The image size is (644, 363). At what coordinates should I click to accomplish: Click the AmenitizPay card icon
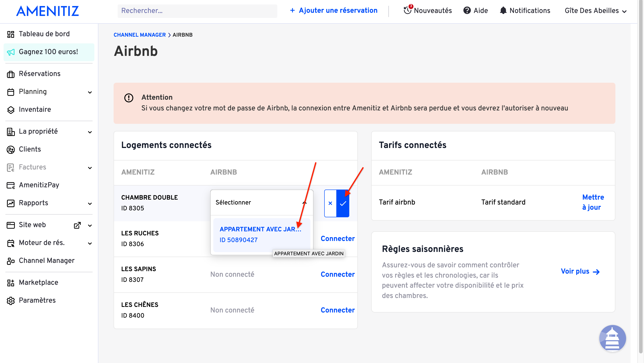(11, 185)
